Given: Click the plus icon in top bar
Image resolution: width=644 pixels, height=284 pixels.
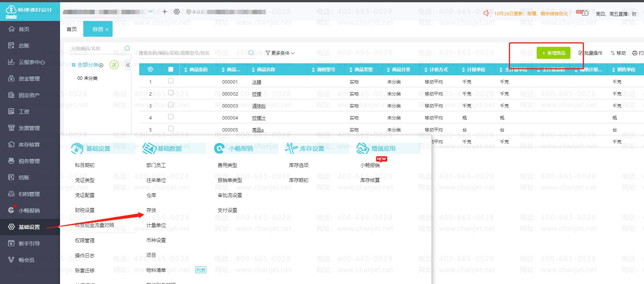Looking at the screenshot, I should point(165,12).
